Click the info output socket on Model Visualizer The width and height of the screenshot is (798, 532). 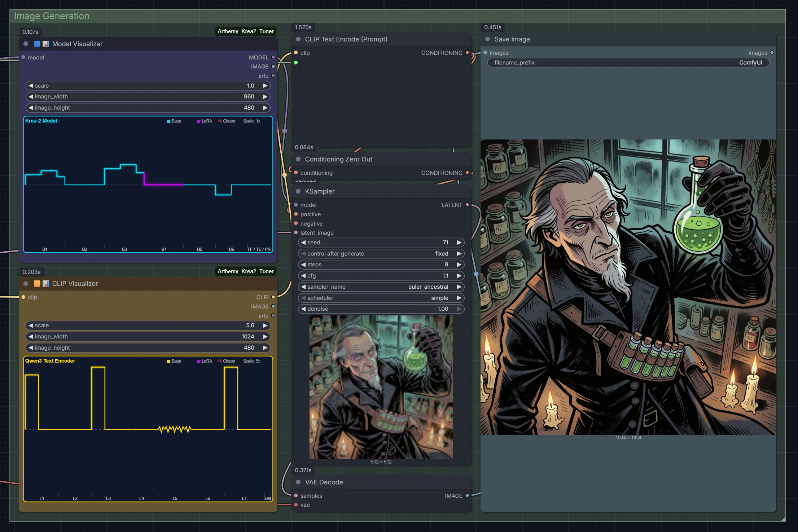pyautogui.click(x=273, y=76)
